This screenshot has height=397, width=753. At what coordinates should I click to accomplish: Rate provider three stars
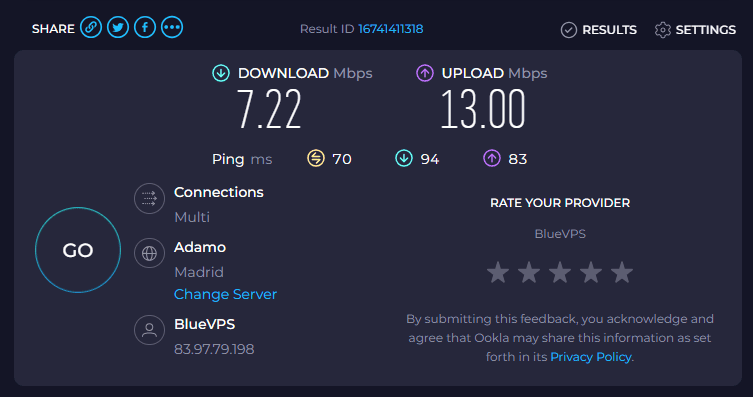coord(560,272)
